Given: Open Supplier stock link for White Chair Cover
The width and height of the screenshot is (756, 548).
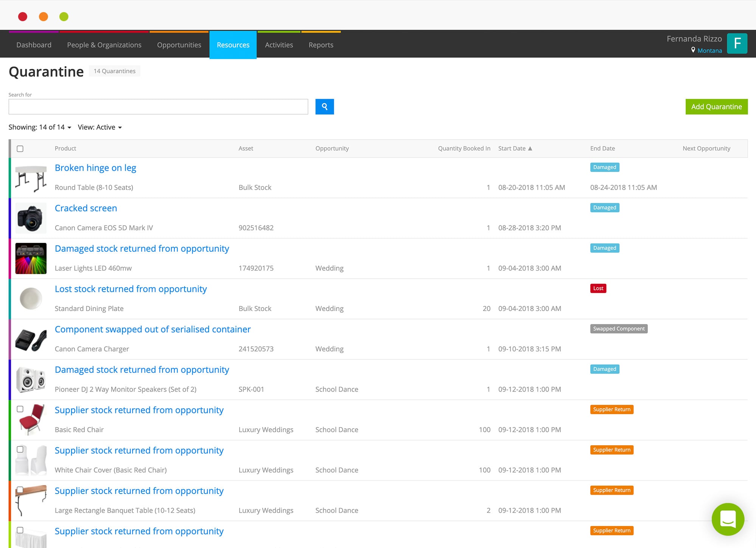Looking at the screenshot, I should click(x=139, y=450).
